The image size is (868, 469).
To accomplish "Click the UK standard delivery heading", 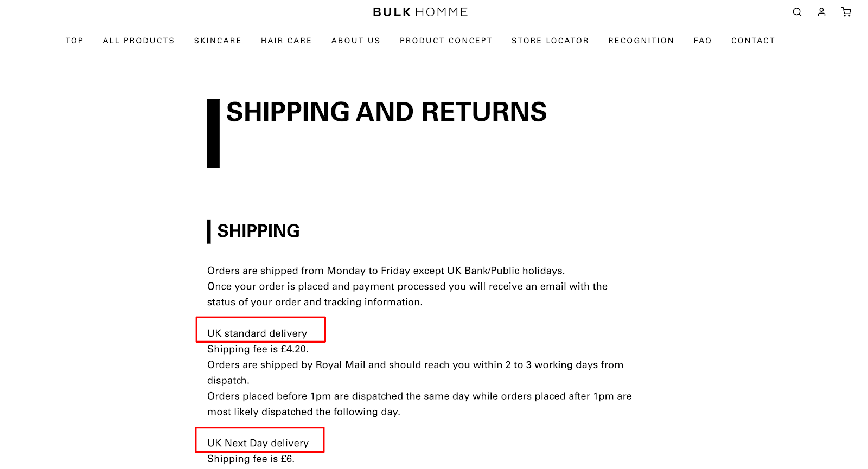I will point(257,333).
